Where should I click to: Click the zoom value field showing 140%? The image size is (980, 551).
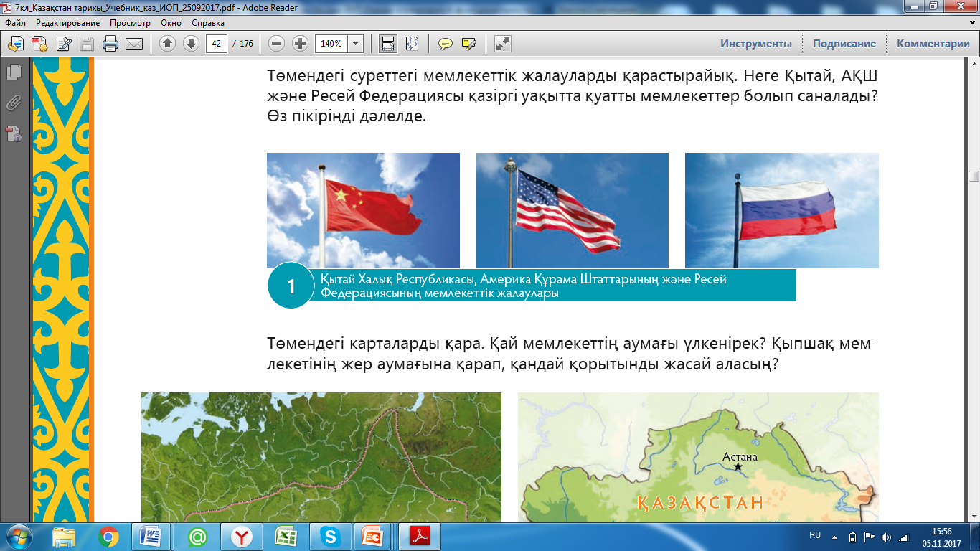[x=332, y=44]
